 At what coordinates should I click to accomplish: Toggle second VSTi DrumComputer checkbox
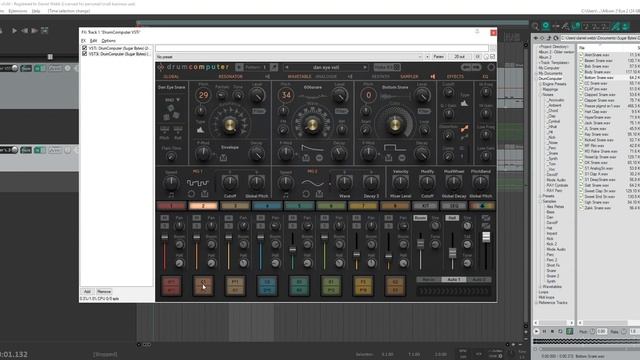[x=84, y=54]
